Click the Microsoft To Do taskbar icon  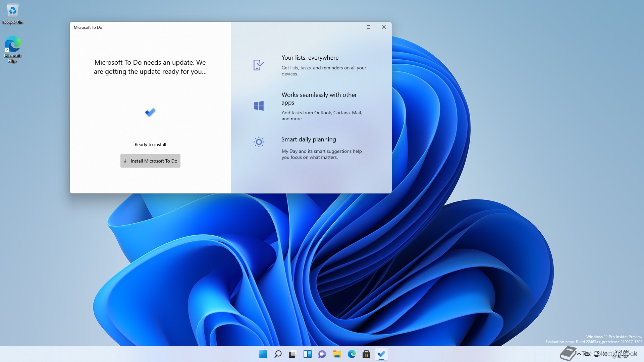coord(381,354)
